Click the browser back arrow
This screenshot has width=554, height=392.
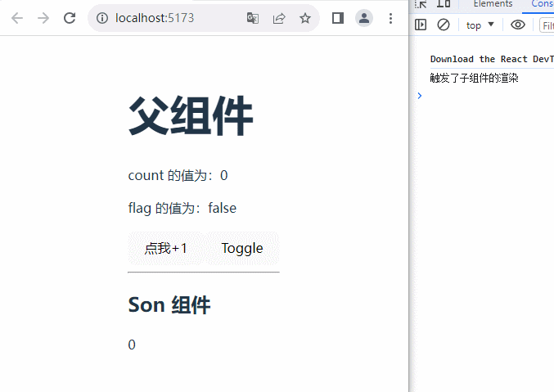tap(17, 18)
